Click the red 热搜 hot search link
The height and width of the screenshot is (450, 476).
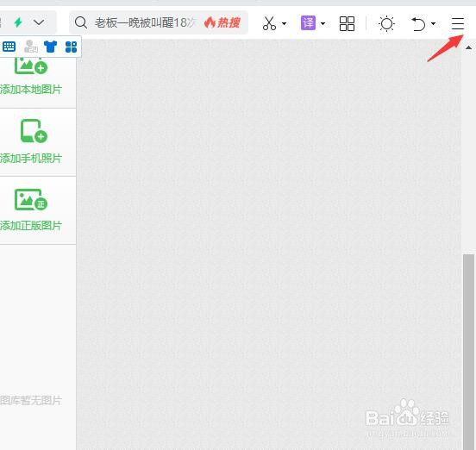[x=222, y=22]
